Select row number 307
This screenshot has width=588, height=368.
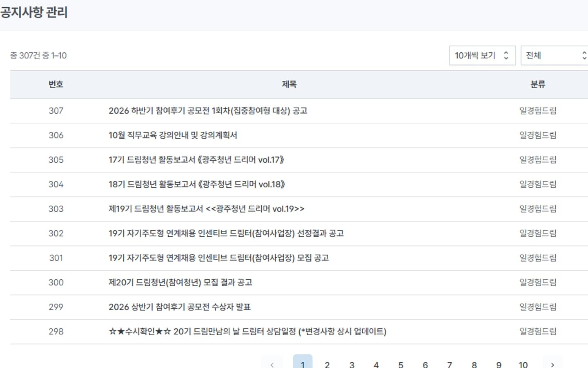tap(56, 111)
